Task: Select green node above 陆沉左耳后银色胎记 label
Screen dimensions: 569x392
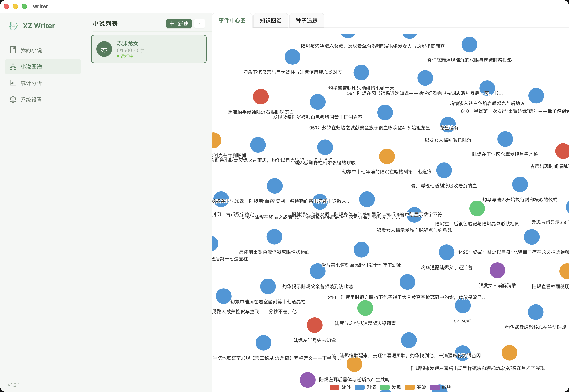Action: (477, 208)
